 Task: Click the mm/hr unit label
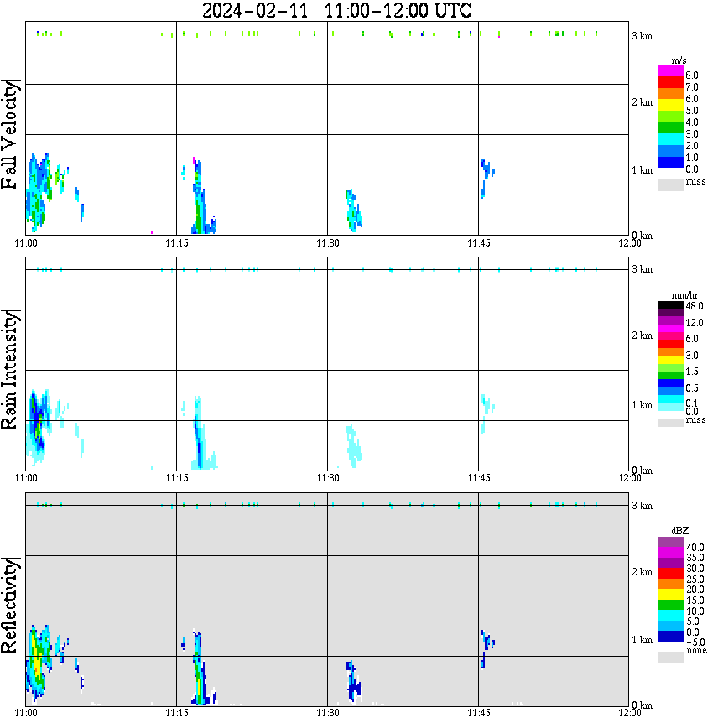click(684, 296)
